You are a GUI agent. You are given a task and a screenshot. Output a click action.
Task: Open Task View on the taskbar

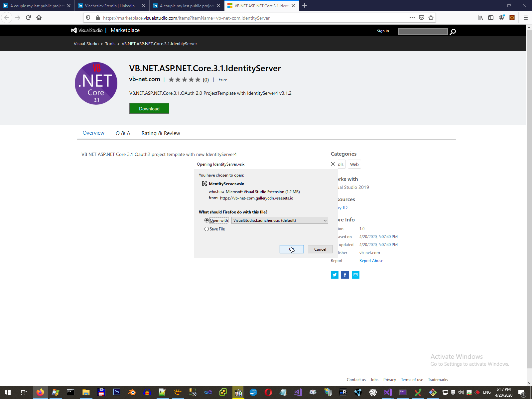24,392
